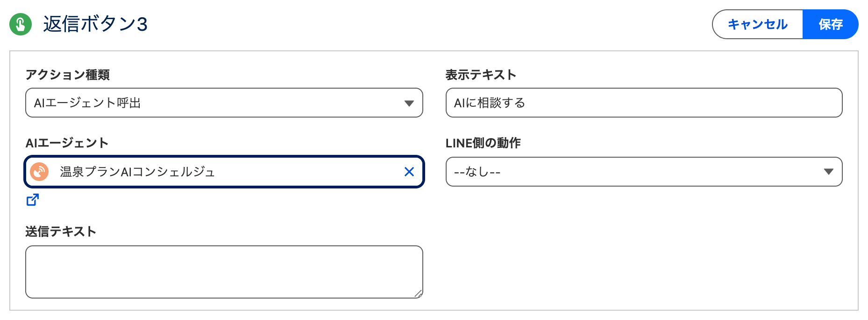Screen dimensions: 868x320
Task: Click inside the empty 送信テキスト textarea
Action: point(224,272)
